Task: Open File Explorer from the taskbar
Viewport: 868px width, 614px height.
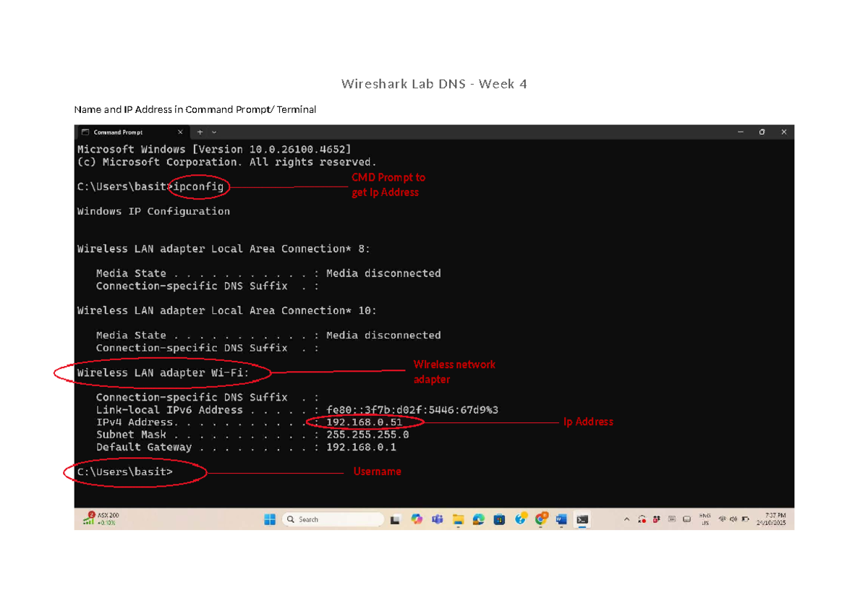Action: 458,519
